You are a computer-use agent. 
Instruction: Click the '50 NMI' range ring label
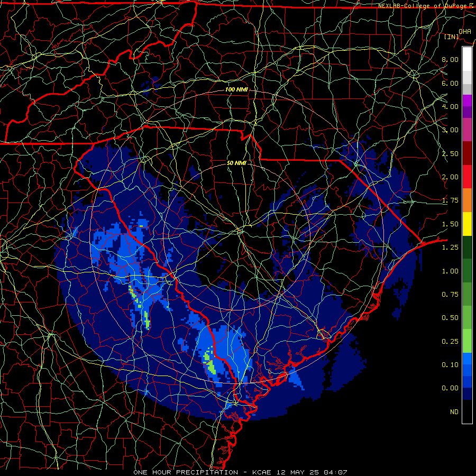(x=236, y=163)
